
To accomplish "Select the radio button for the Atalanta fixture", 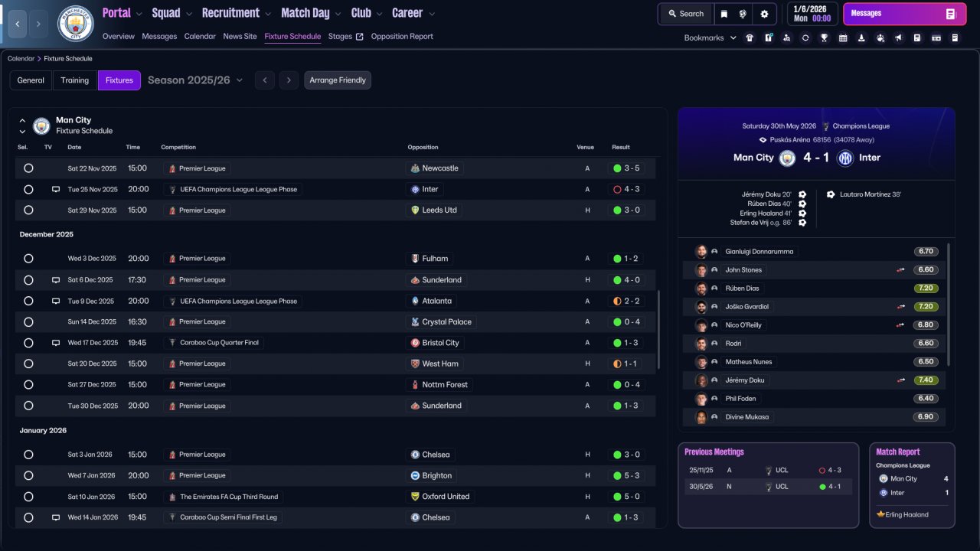I will tap(28, 301).
